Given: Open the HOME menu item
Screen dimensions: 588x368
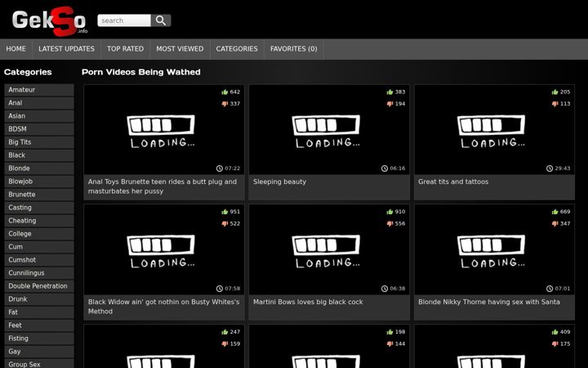Looking at the screenshot, I should pyautogui.click(x=16, y=49).
